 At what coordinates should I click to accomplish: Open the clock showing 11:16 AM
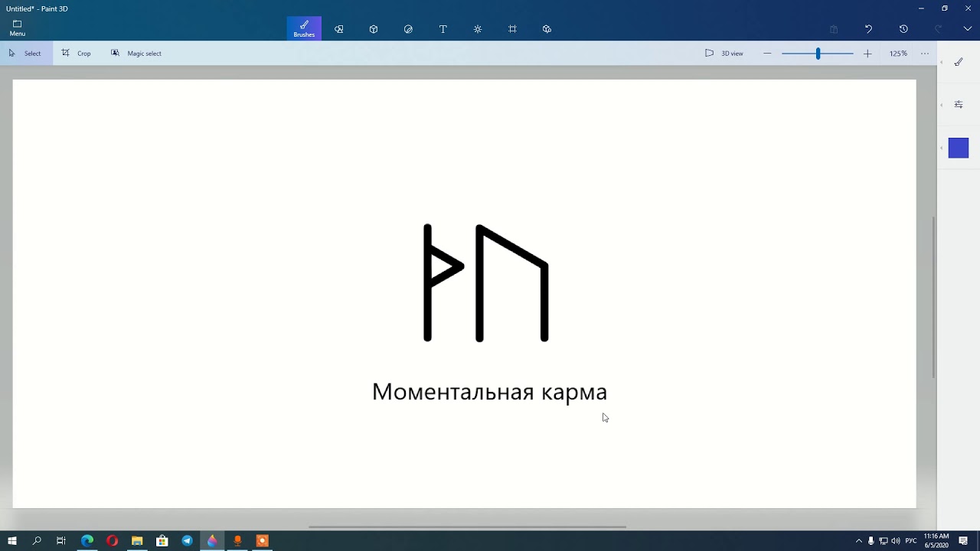click(x=936, y=540)
